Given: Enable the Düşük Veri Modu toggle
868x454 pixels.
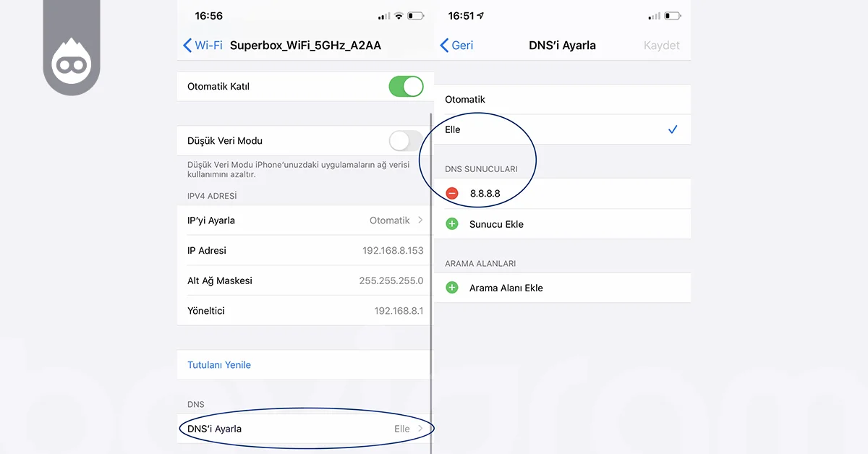Looking at the screenshot, I should (x=404, y=140).
